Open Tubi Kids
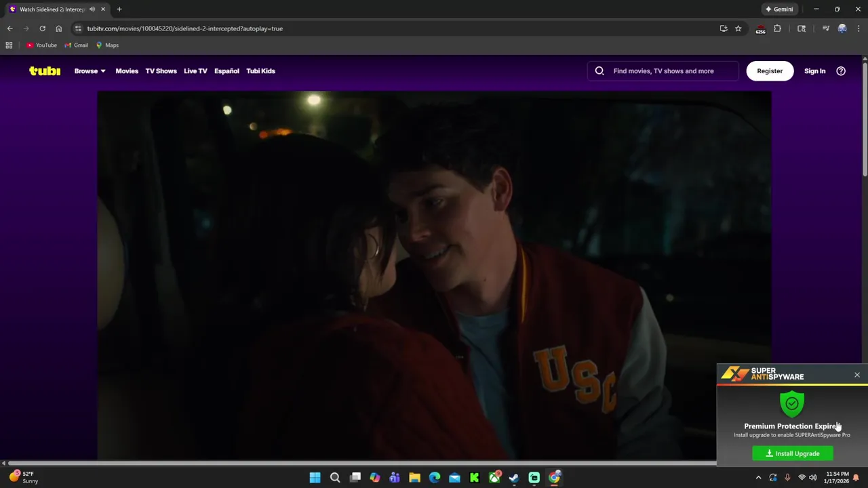This screenshot has width=868, height=488. [260, 71]
